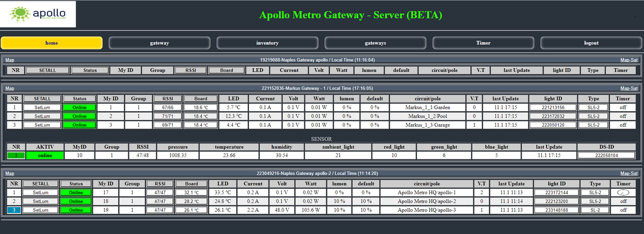
Task: Click sensor pressure value 1008.35
Action: pyautogui.click(x=178, y=155)
